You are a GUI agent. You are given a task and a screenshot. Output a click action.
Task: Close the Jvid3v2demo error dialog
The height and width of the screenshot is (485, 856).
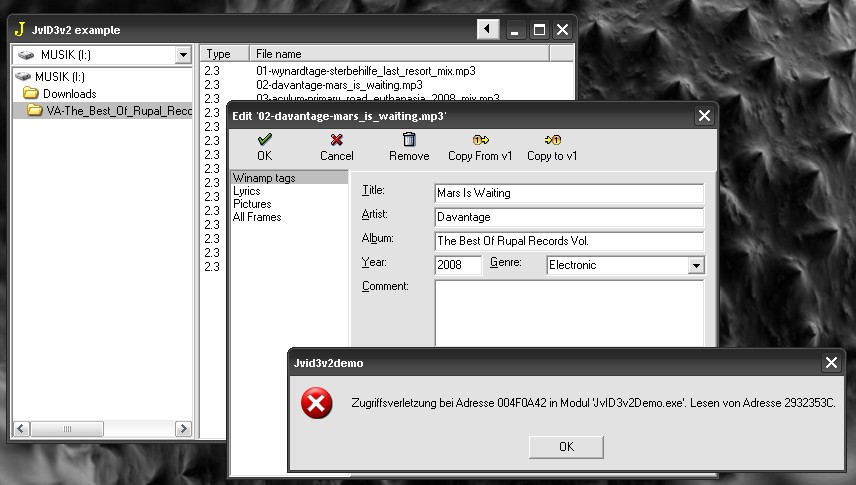[x=830, y=364]
